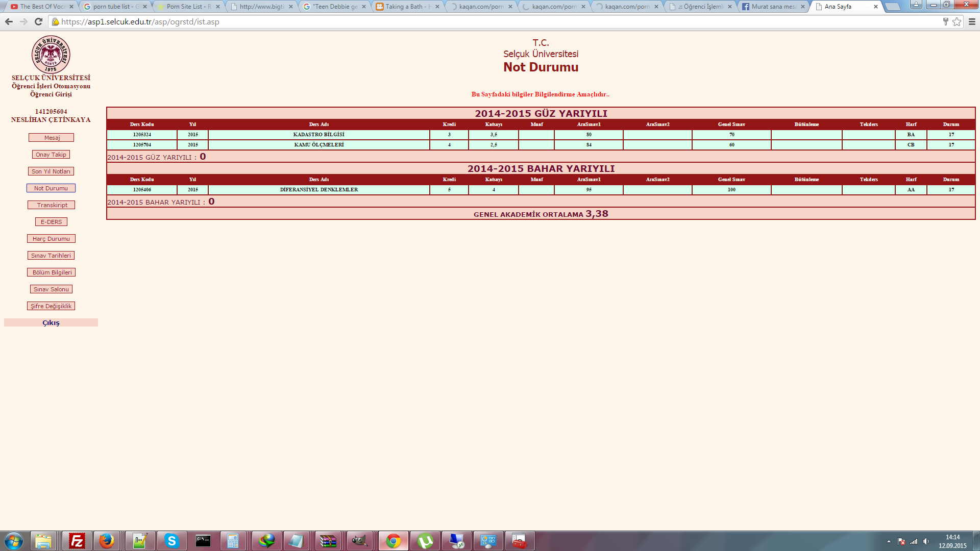The image size is (980, 551).
Task: Click the Action Center flag tray icon
Action: click(x=901, y=541)
